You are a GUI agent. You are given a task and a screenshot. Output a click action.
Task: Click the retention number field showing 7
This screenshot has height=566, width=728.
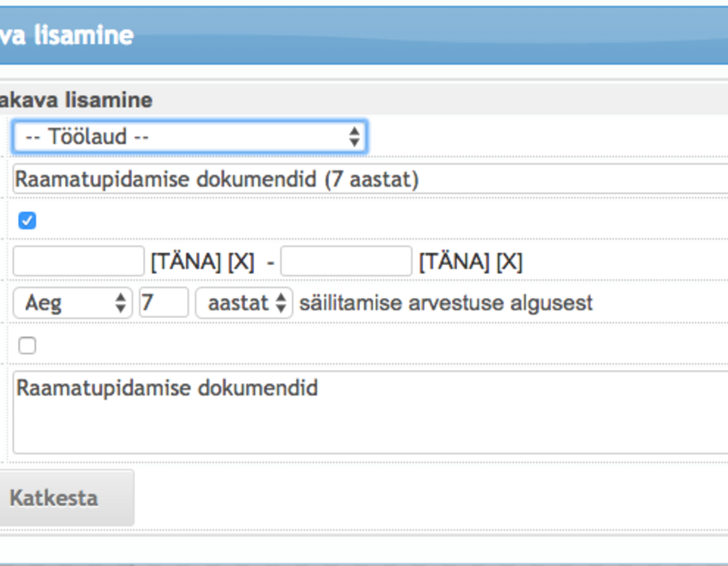[164, 302]
